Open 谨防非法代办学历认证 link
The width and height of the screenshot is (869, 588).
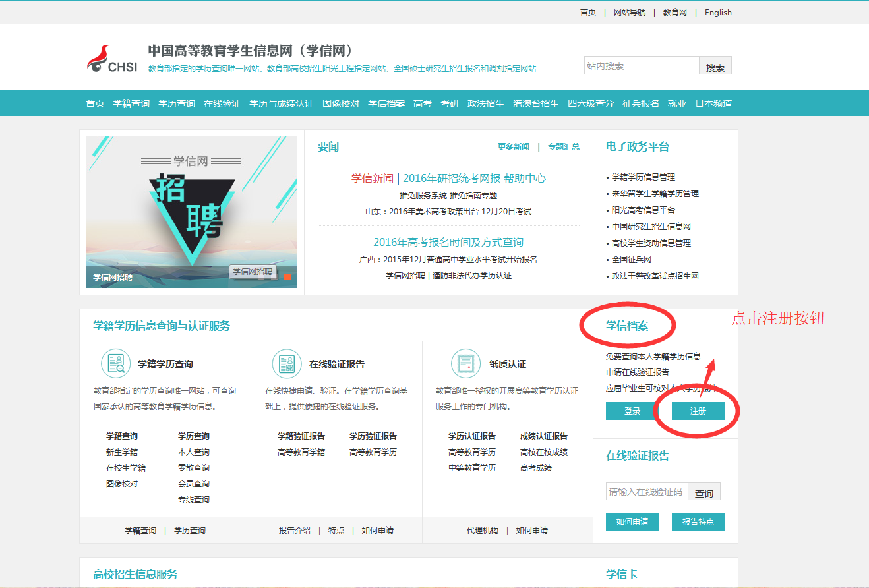coord(472,276)
